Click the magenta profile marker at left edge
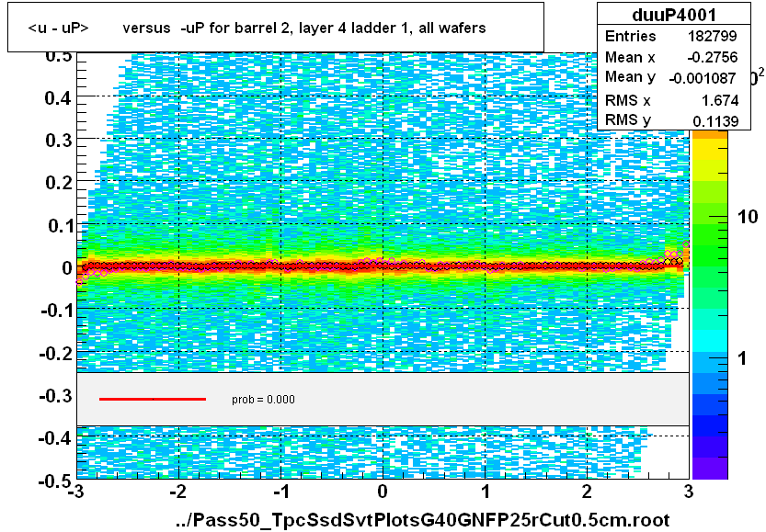 click(x=80, y=282)
